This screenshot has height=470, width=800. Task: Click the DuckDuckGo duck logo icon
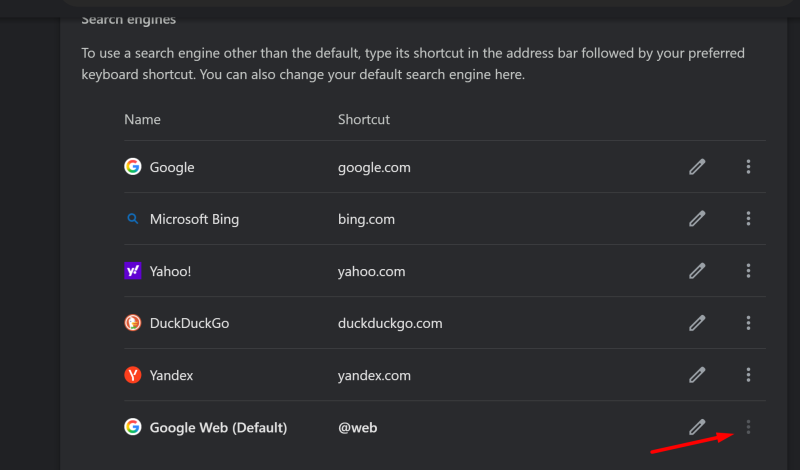click(x=132, y=323)
